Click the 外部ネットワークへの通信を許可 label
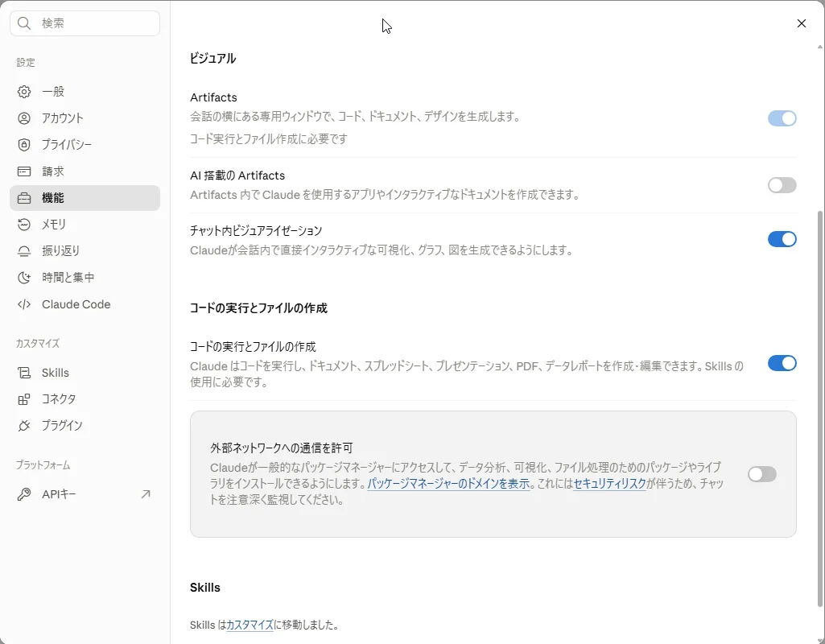The height and width of the screenshot is (644, 825). tap(282, 448)
